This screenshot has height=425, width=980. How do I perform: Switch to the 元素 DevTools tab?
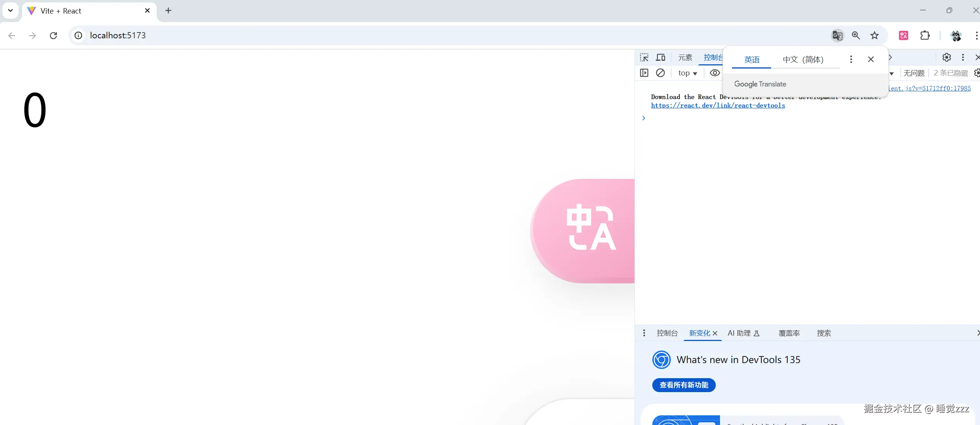(685, 58)
